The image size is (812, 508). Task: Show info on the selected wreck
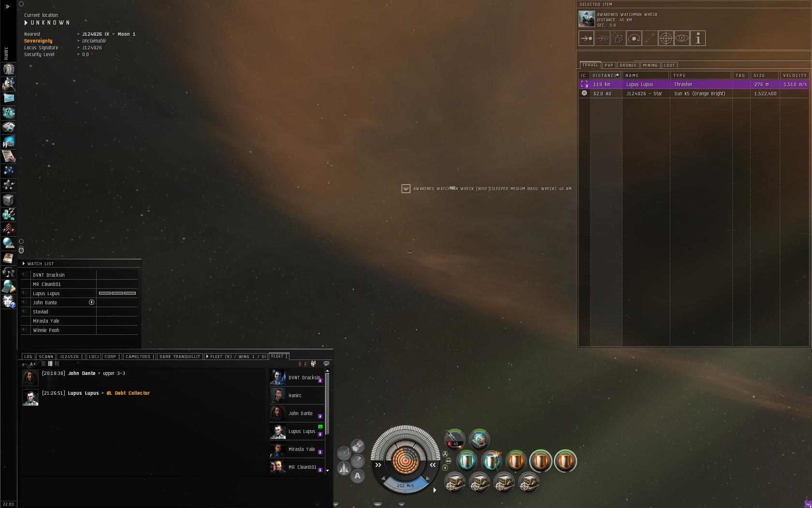pos(698,38)
